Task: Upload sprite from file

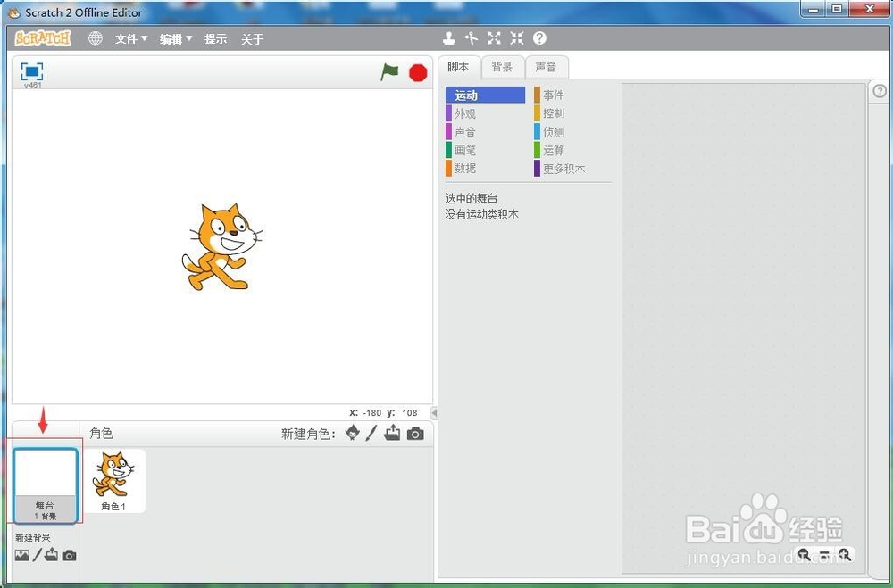Action: [x=392, y=433]
